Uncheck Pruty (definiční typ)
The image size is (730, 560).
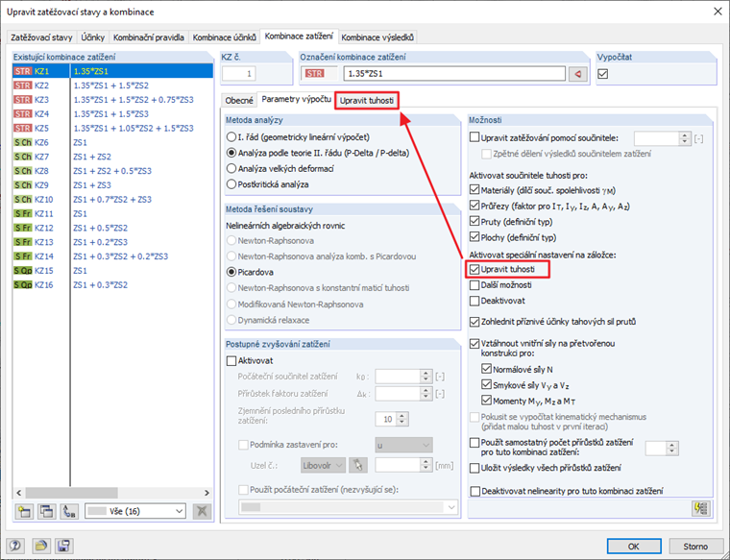coord(474,222)
